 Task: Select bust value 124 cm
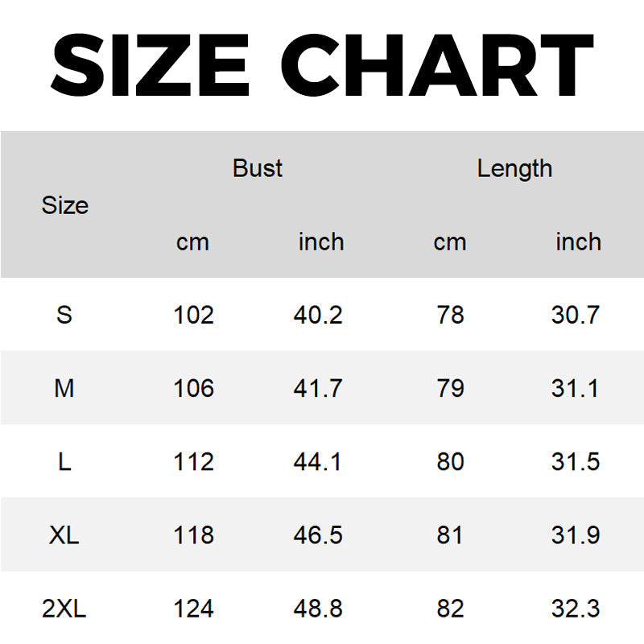(x=193, y=609)
